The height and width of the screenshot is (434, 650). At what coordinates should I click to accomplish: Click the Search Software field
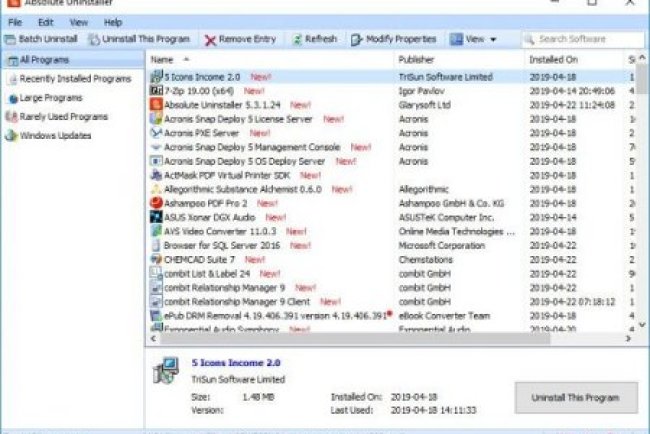click(x=583, y=39)
